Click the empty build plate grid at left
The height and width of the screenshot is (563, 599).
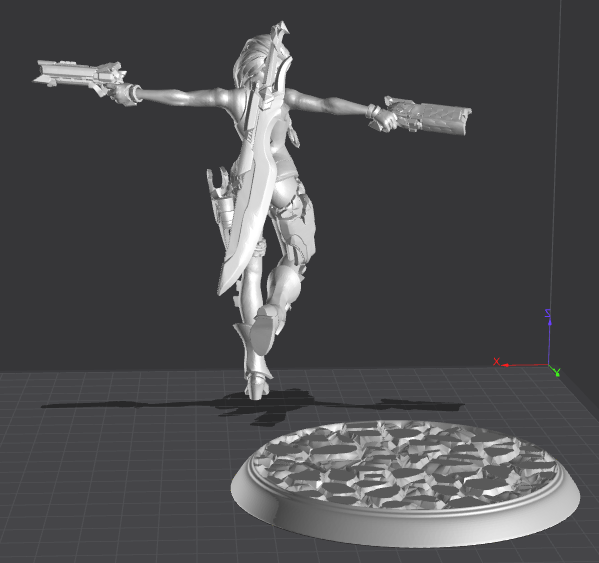96,477
